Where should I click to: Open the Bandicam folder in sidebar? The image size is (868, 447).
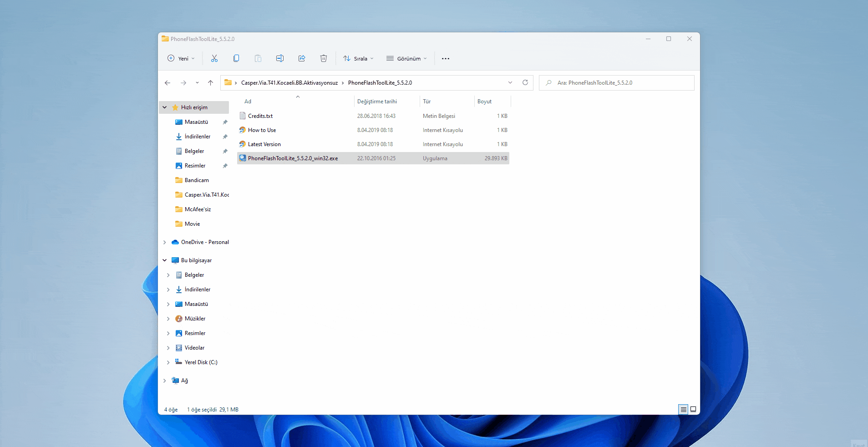click(x=197, y=180)
